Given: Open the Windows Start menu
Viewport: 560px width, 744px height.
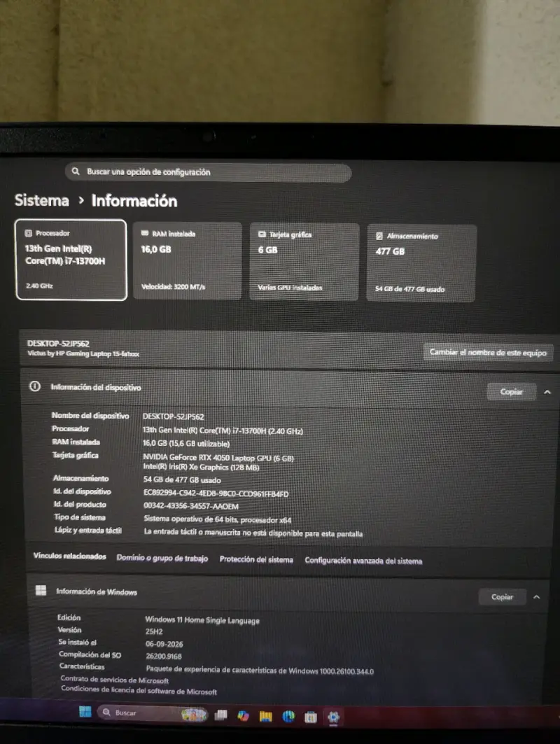Looking at the screenshot, I should coord(85,711).
